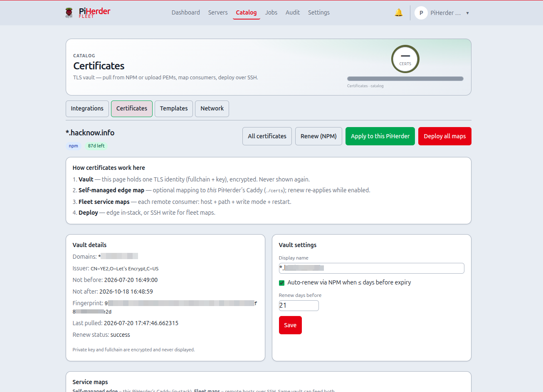Image resolution: width=543 pixels, height=392 pixels.
Task: Toggle Auto-renew via NPM checkbox
Action: [282, 283]
